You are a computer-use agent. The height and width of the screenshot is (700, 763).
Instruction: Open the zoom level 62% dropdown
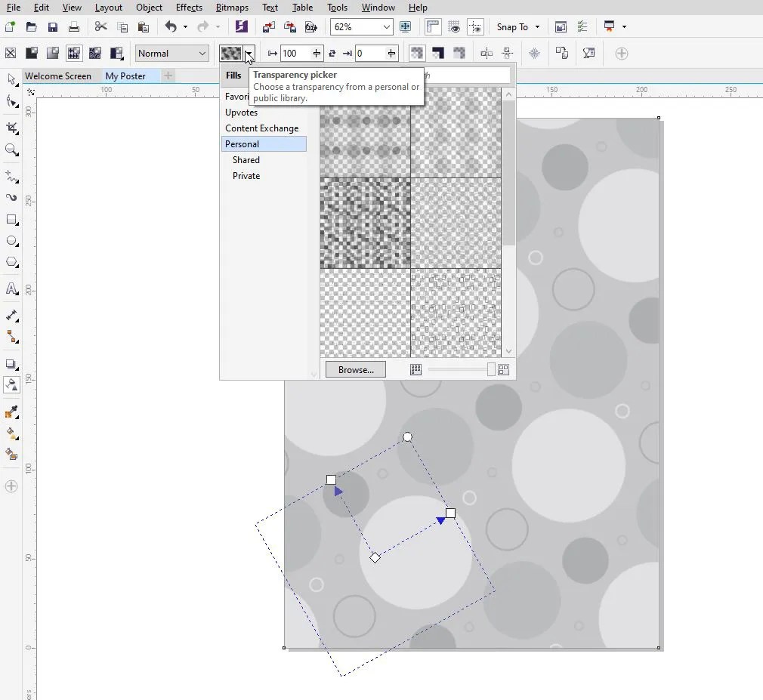(361, 26)
